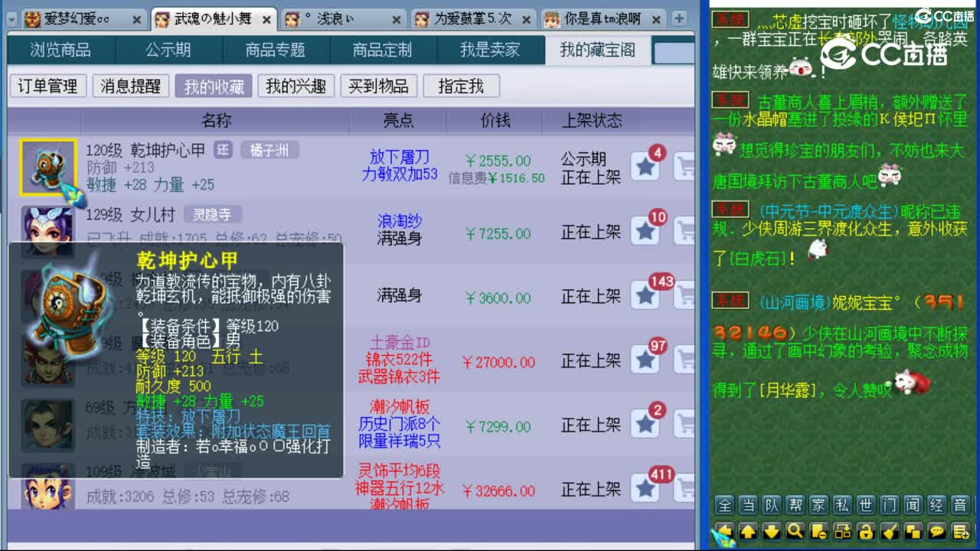
Task: Click the 灵隐寺 server tag
Action: tap(212, 214)
